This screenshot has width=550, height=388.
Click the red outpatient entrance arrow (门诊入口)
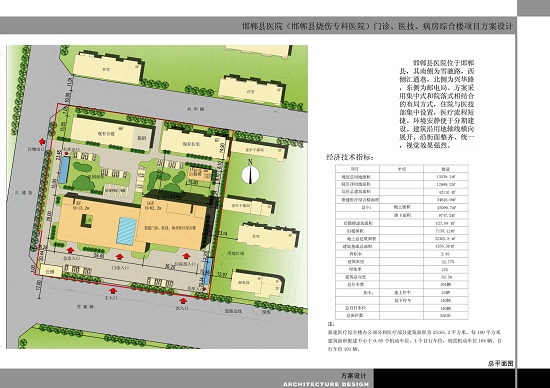120,257
